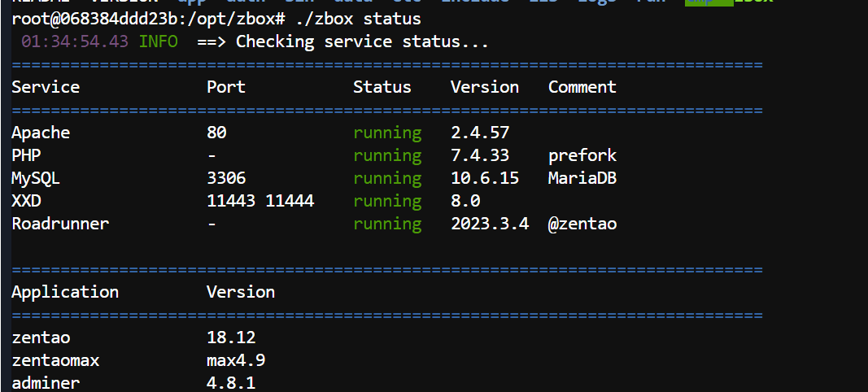868x392 pixels.
Task: Click the MariaDB comment text
Action: click(582, 178)
